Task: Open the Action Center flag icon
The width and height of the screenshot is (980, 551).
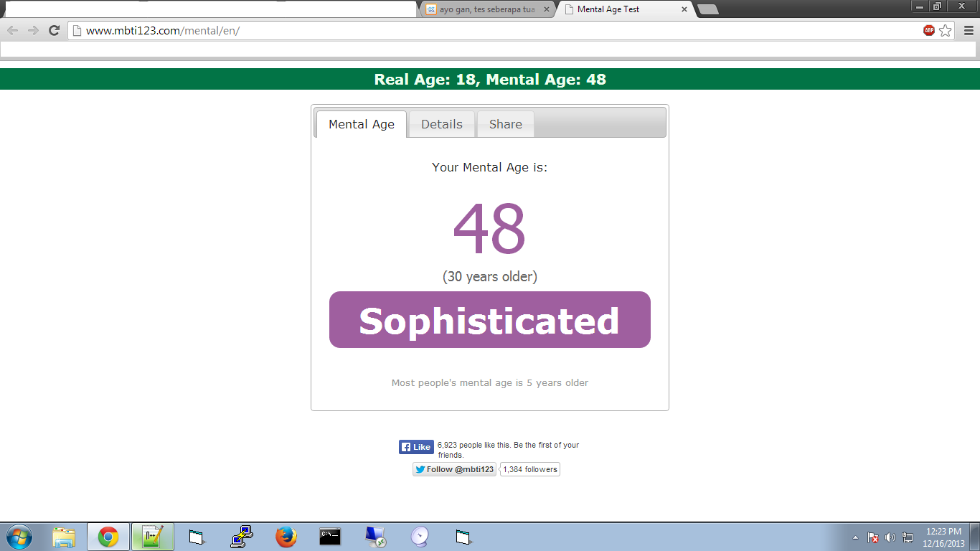Action: pos(873,537)
